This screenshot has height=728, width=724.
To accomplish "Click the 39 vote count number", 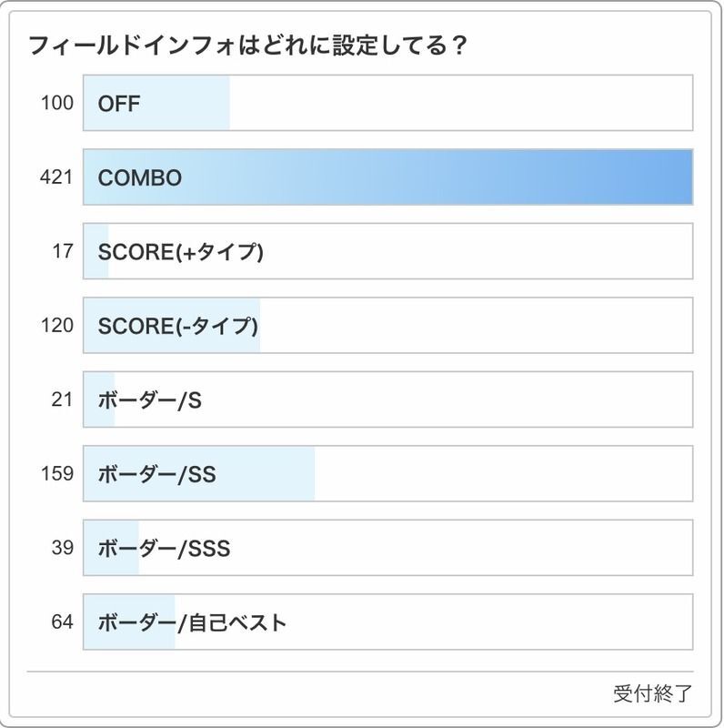I will (62, 548).
